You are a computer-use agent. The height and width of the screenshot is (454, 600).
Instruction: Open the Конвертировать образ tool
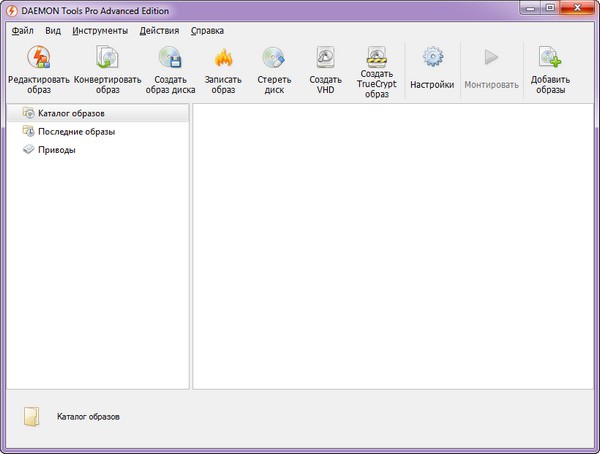tap(108, 59)
